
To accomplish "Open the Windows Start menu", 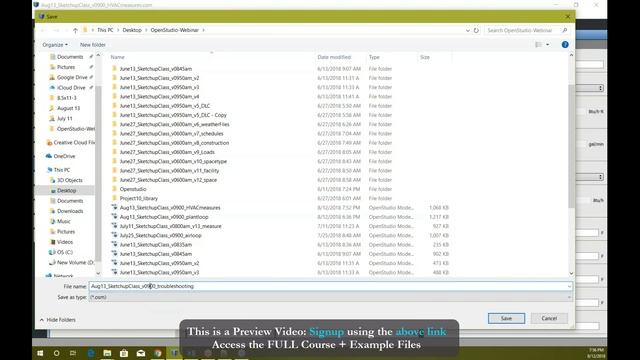I will tap(40, 353).
